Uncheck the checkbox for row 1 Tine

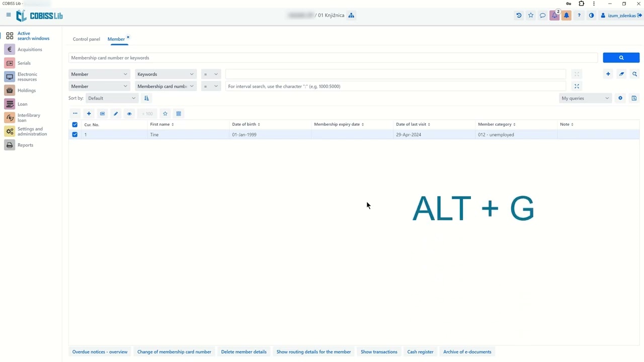[75, 135]
